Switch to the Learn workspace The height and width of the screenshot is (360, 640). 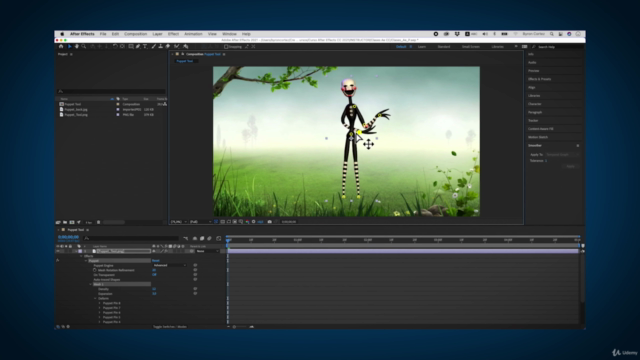[422, 47]
